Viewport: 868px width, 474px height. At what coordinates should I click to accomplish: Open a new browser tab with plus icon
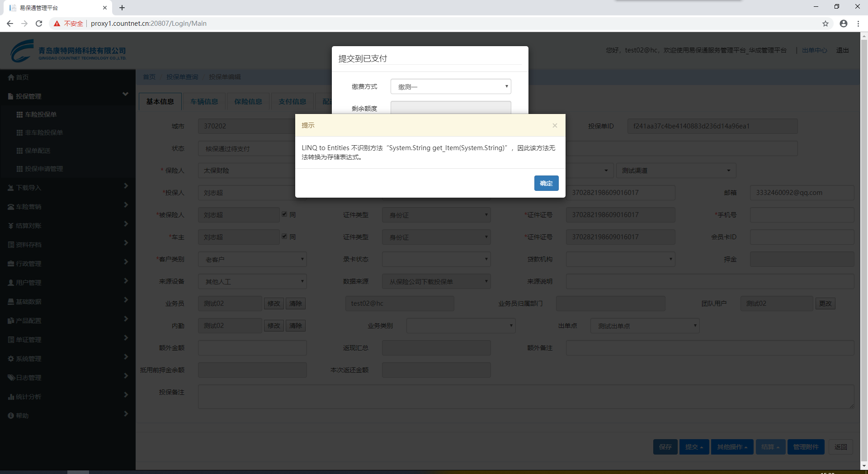(x=122, y=8)
